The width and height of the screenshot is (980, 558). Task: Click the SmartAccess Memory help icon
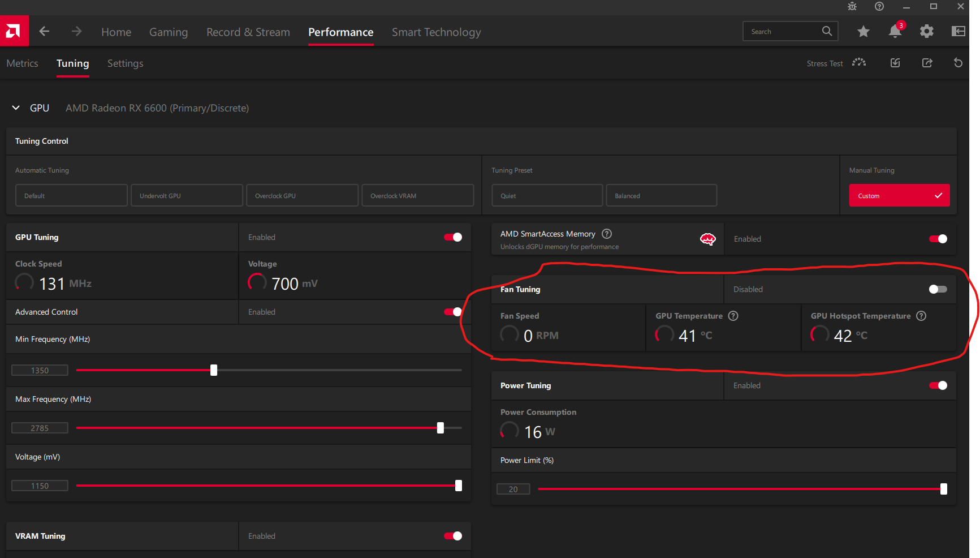[x=607, y=234]
